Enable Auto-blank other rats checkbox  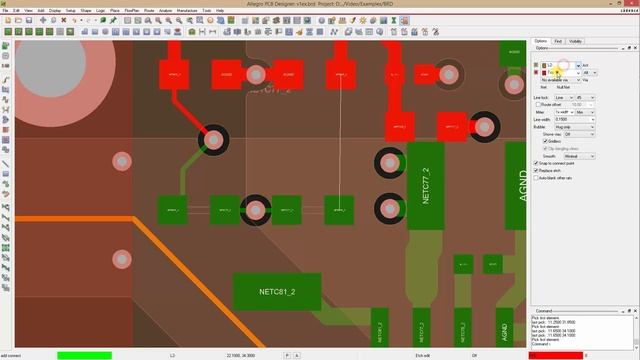click(536, 178)
